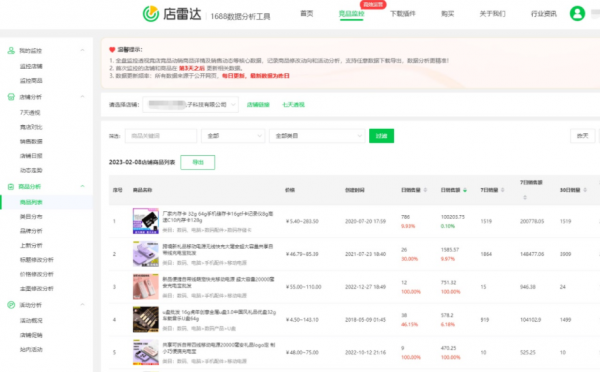This screenshot has height=372, width=600.
Task: Collapse the 店铺分析 sidebar section
Action: tap(82, 97)
